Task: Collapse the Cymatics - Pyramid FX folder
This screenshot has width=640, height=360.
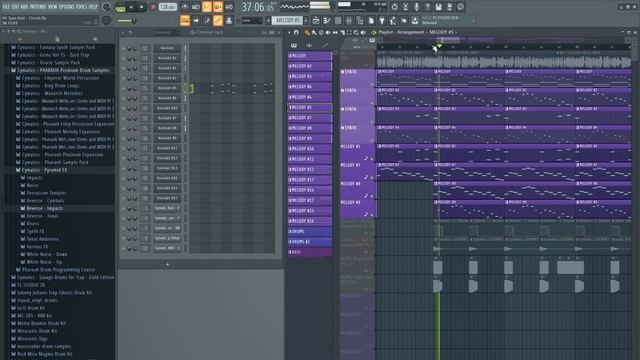Action: 44,170
